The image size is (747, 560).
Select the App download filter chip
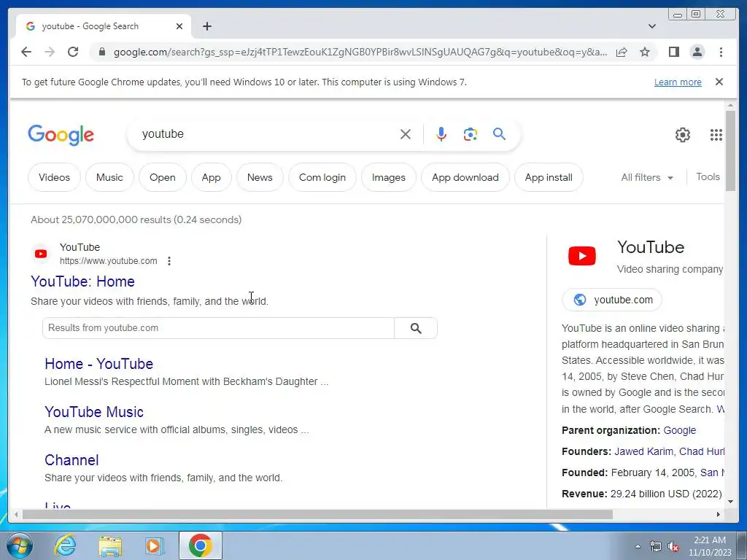click(x=465, y=177)
